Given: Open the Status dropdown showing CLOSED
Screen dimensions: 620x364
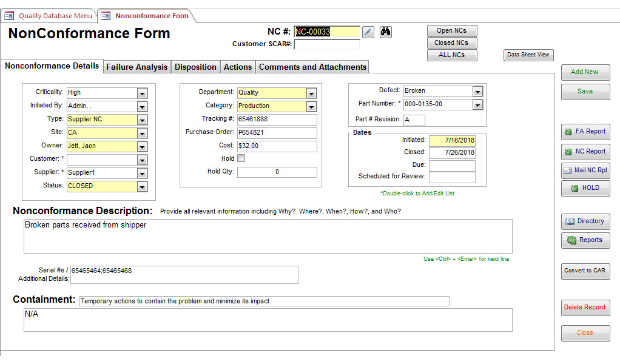Looking at the screenshot, I should click(142, 186).
